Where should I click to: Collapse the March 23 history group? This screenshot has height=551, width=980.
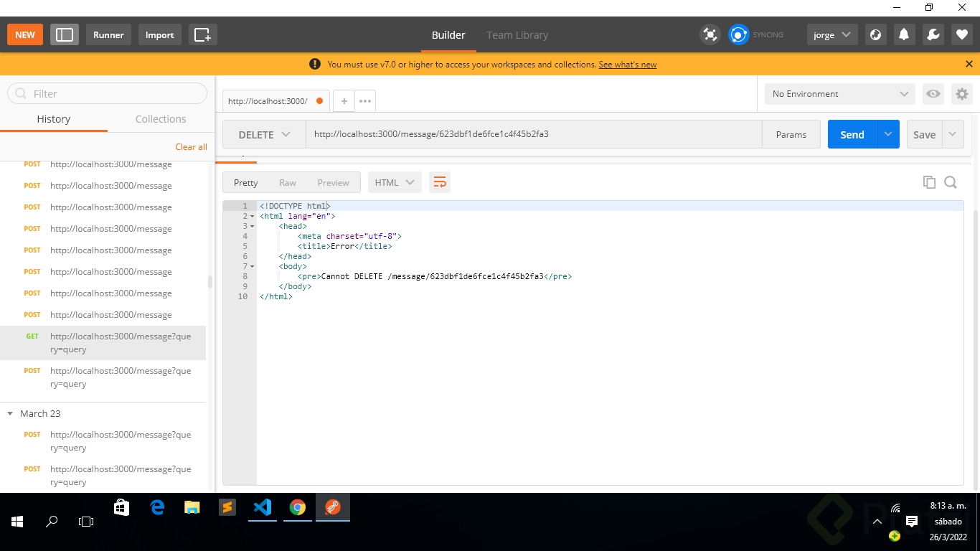(10, 413)
